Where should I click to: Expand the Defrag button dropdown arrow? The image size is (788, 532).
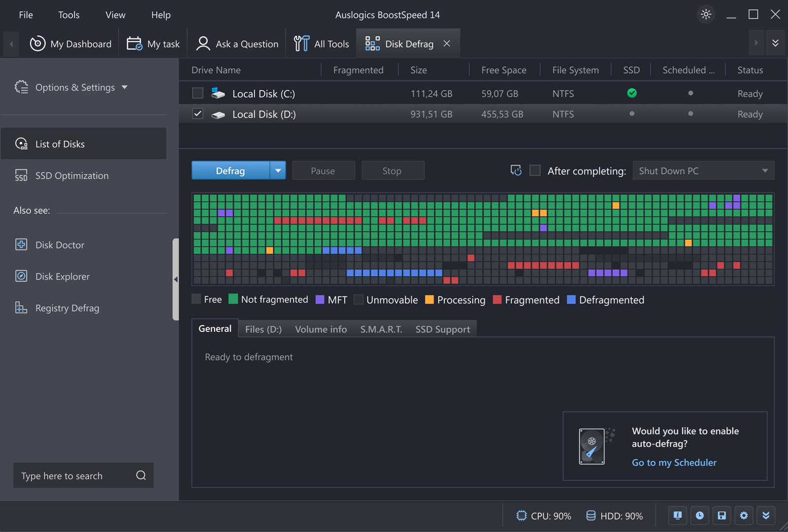[278, 170]
